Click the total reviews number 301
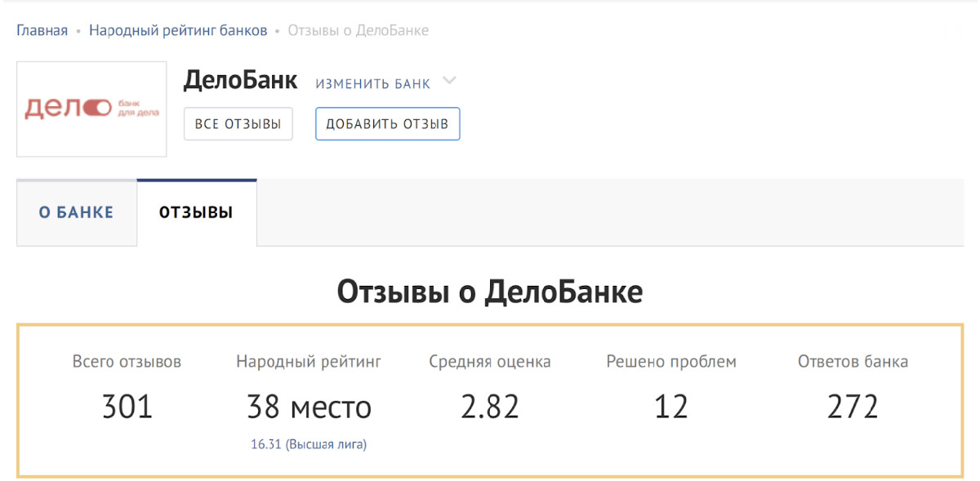The image size is (980, 481). click(127, 406)
